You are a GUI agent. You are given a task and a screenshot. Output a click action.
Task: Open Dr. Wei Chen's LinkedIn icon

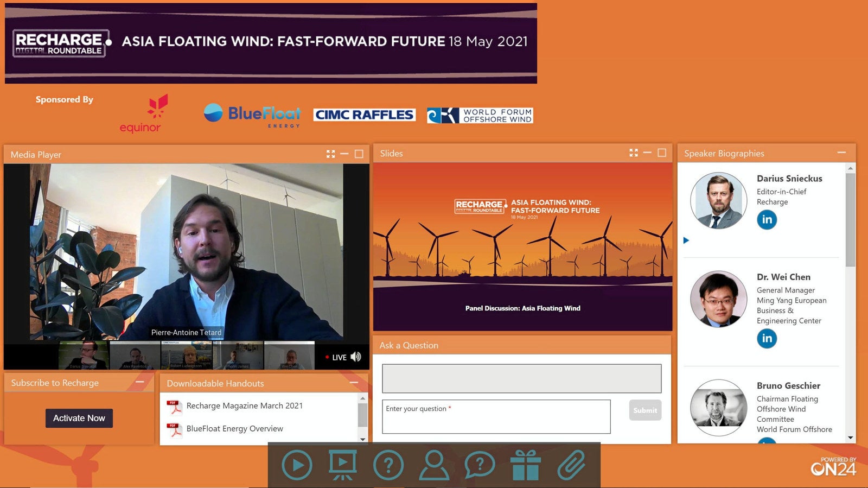tap(767, 339)
